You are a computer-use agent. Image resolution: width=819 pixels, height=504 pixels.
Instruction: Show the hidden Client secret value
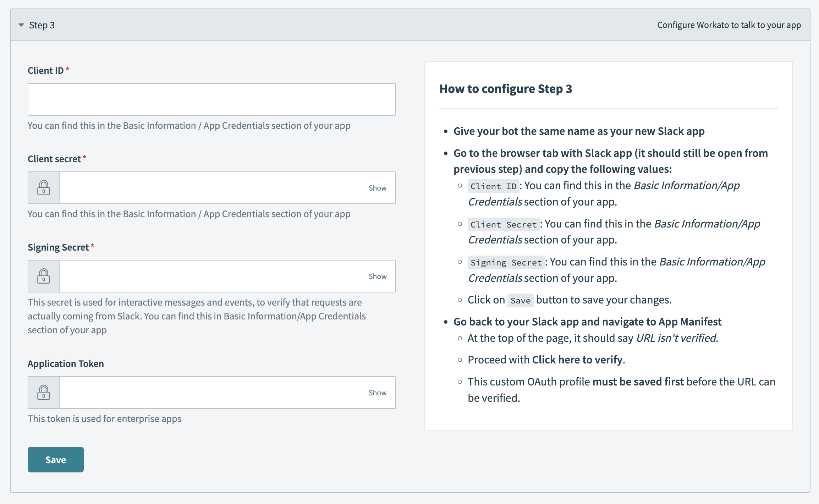click(377, 187)
